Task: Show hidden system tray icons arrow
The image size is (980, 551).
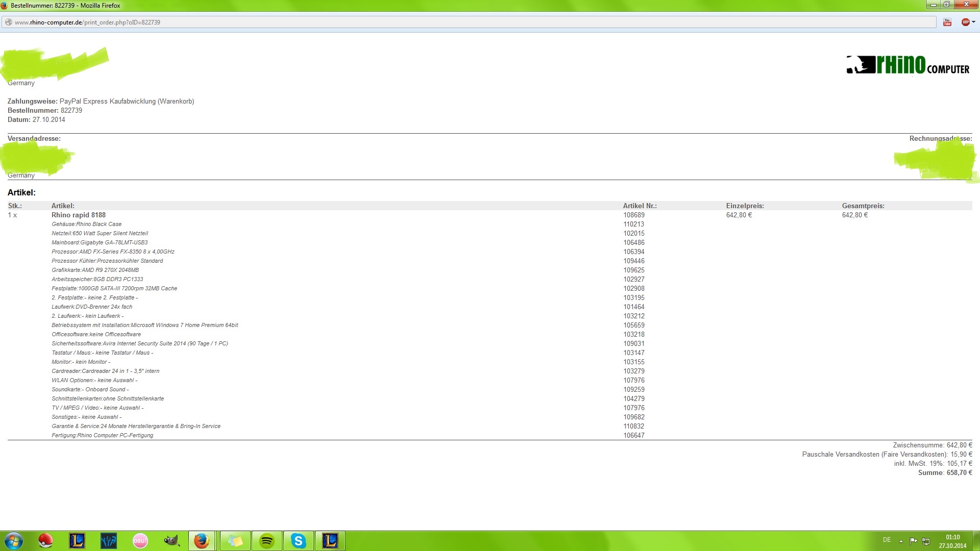Action: coord(901,541)
